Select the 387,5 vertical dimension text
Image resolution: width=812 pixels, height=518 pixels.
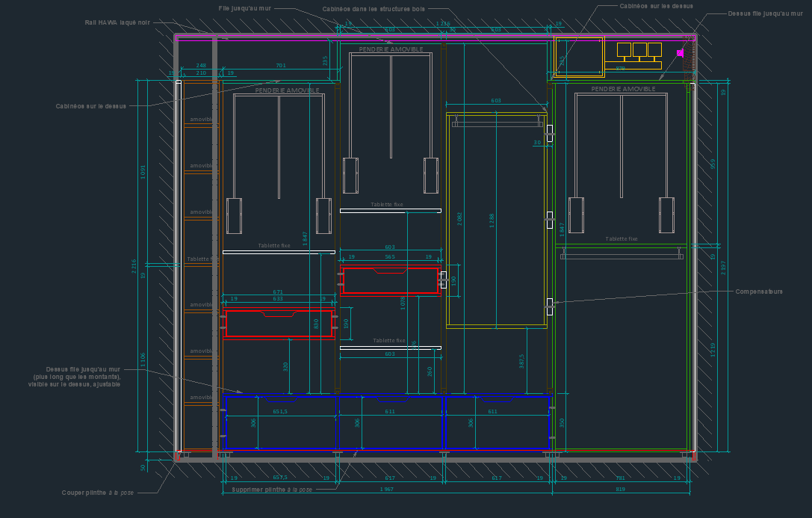pyautogui.click(x=521, y=360)
